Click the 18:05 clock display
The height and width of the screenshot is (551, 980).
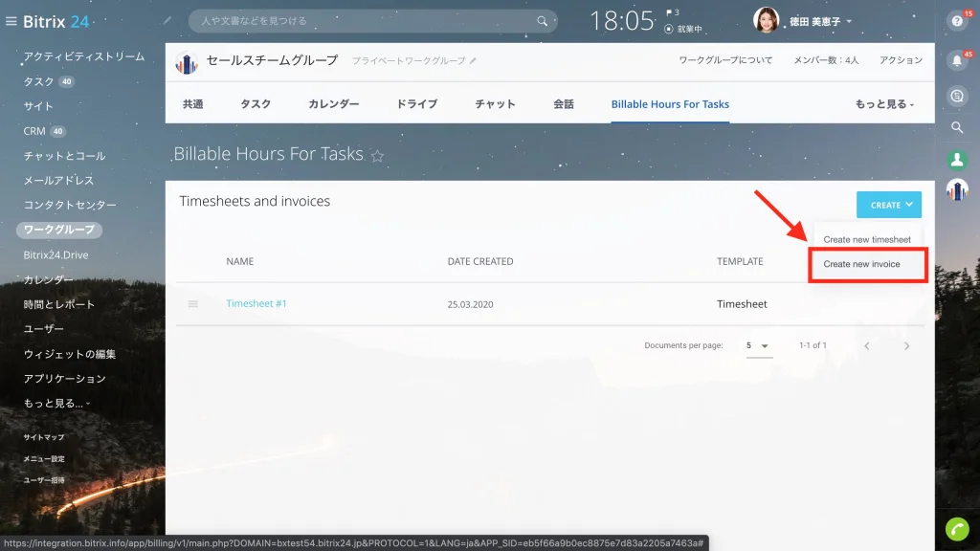621,21
